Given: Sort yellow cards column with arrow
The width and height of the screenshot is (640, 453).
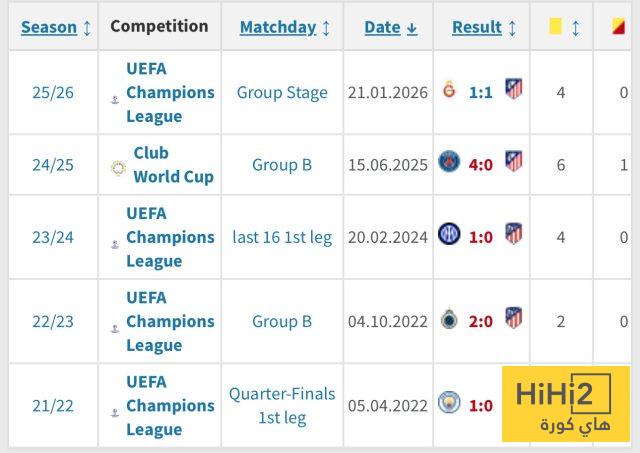Looking at the screenshot, I should 575,28.
